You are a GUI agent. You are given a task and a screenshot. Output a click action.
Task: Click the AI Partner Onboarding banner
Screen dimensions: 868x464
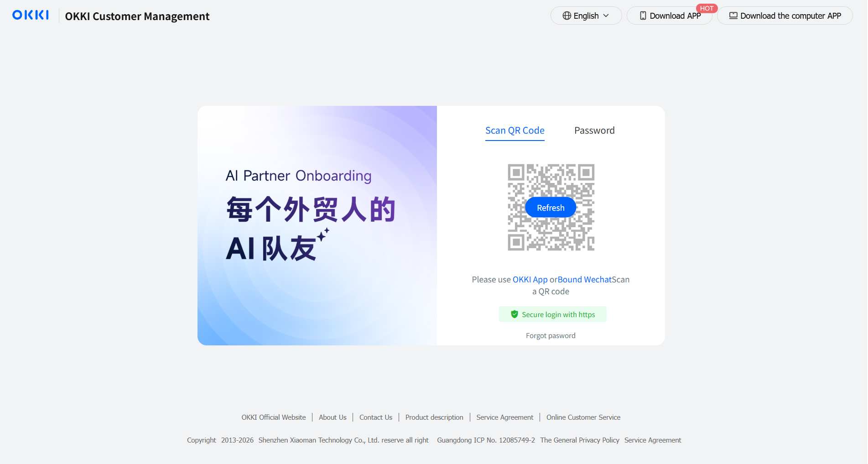(317, 225)
